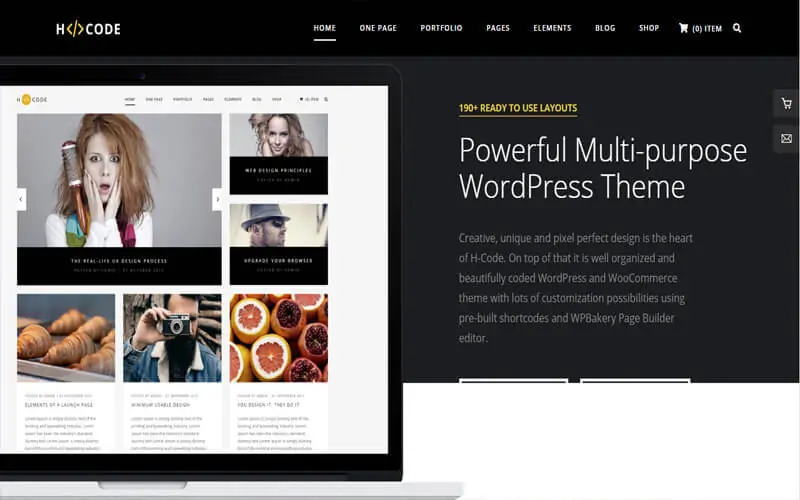Click the next slide arrow in laptop mockup
Viewport: 800px width, 500px height.
click(x=217, y=199)
